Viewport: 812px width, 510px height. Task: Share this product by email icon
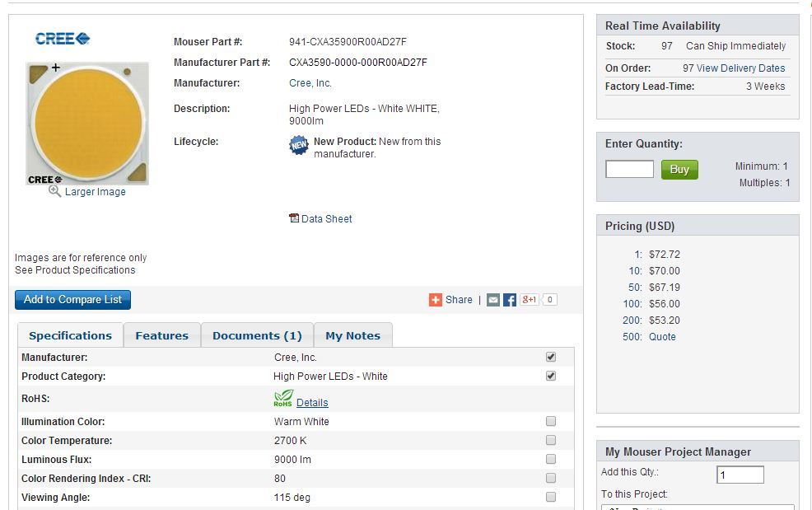(493, 300)
